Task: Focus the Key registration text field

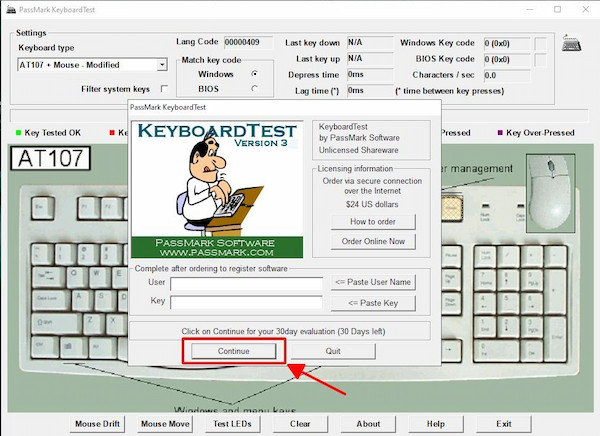Action: click(246, 302)
